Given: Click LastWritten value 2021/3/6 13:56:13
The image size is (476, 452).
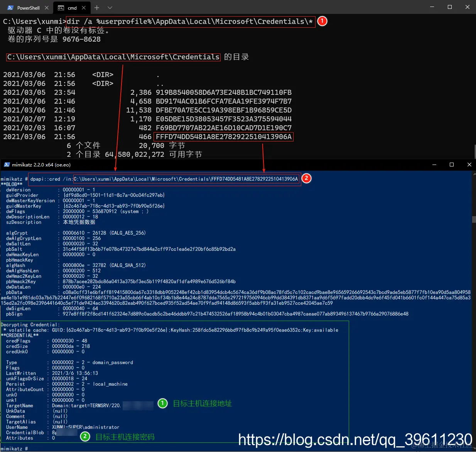Looking at the screenshot, I should click(75, 373).
